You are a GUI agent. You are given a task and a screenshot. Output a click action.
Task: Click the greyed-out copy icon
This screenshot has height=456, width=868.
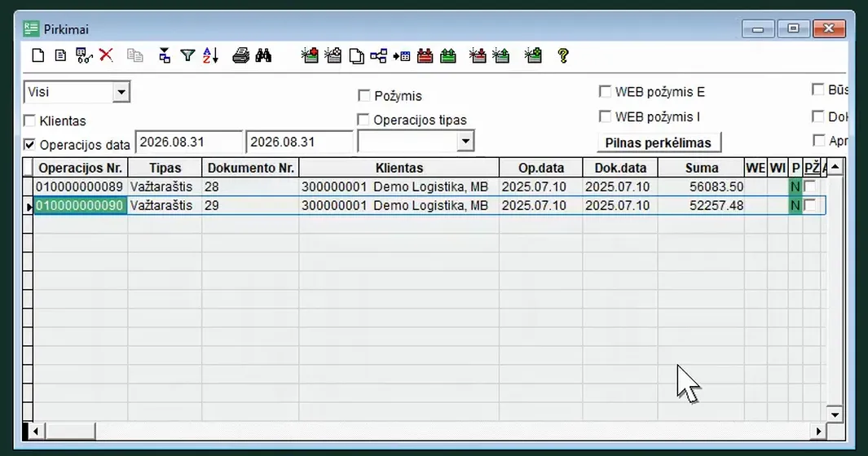click(134, 55)
